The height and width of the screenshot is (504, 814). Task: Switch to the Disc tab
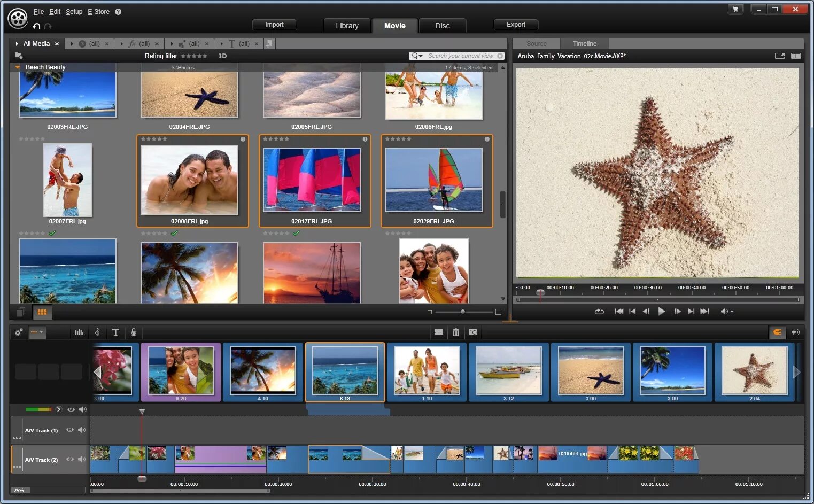443,26
